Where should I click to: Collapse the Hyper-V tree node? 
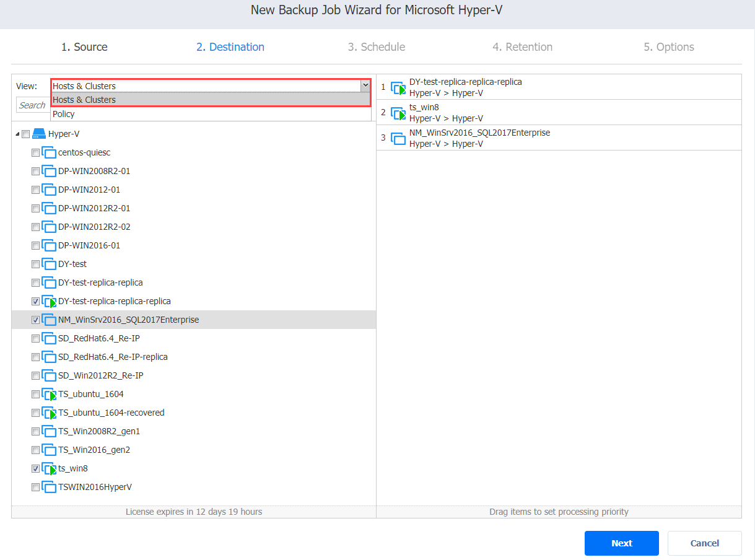17,134
